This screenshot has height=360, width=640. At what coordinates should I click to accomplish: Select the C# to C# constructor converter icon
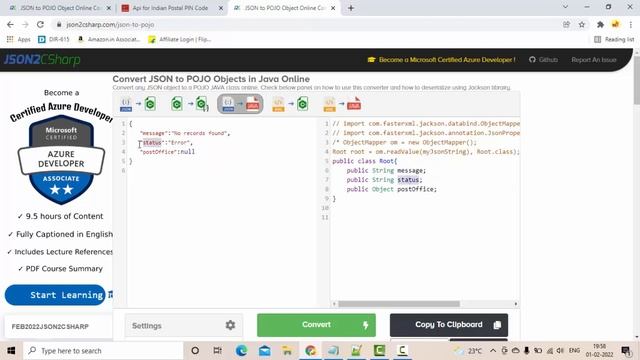tap(189, 104)
